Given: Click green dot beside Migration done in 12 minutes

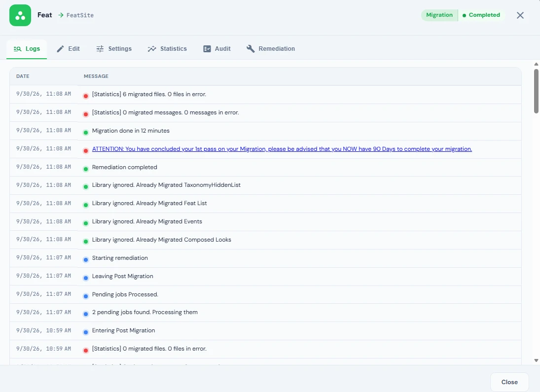Looking at the screenshot, I should 86,133.
